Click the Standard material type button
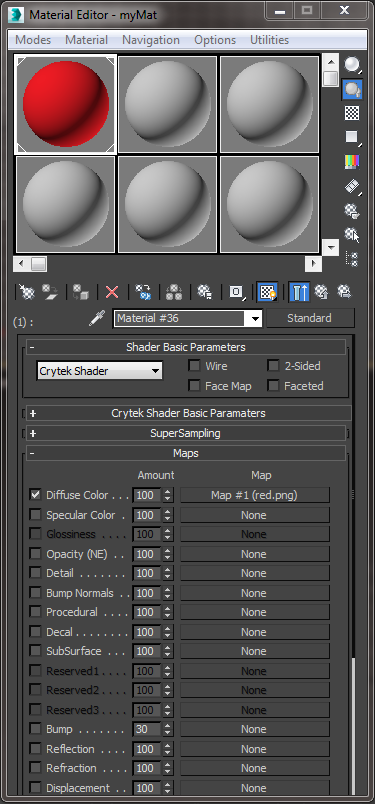Screen dimensions: 375x804 click(309, 318)
